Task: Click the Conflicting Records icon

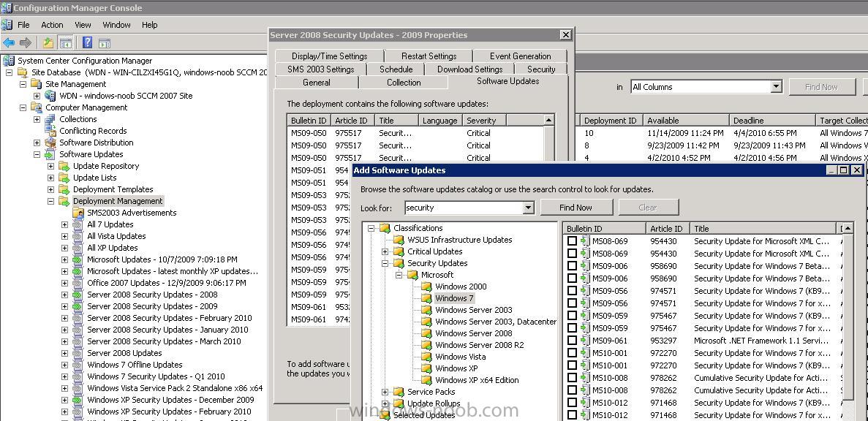Action: click(x=50, y=131)
